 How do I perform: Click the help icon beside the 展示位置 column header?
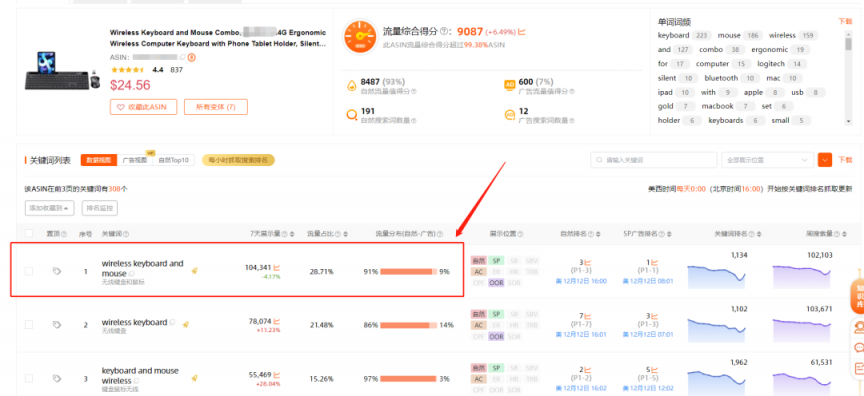[x=520, y=234]
